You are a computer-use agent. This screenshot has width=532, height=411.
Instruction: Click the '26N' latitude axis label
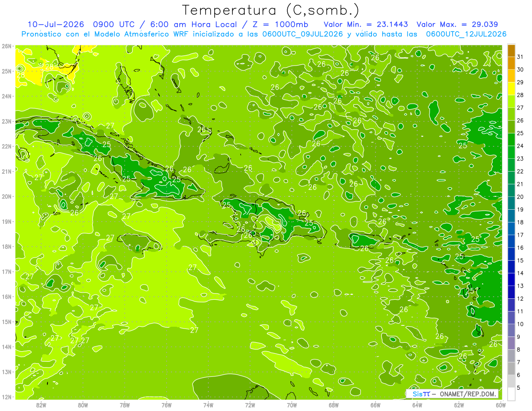tap(7, 46)
